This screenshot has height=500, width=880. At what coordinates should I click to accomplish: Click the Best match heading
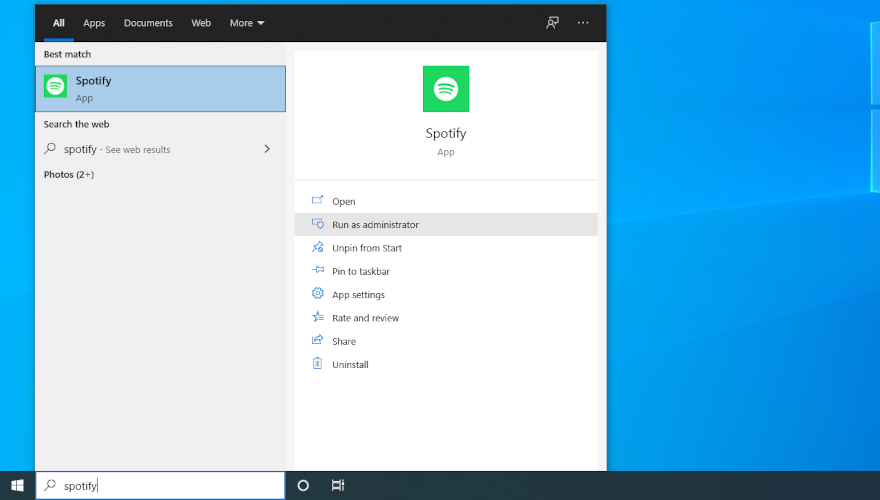click(x=67, y=54)
